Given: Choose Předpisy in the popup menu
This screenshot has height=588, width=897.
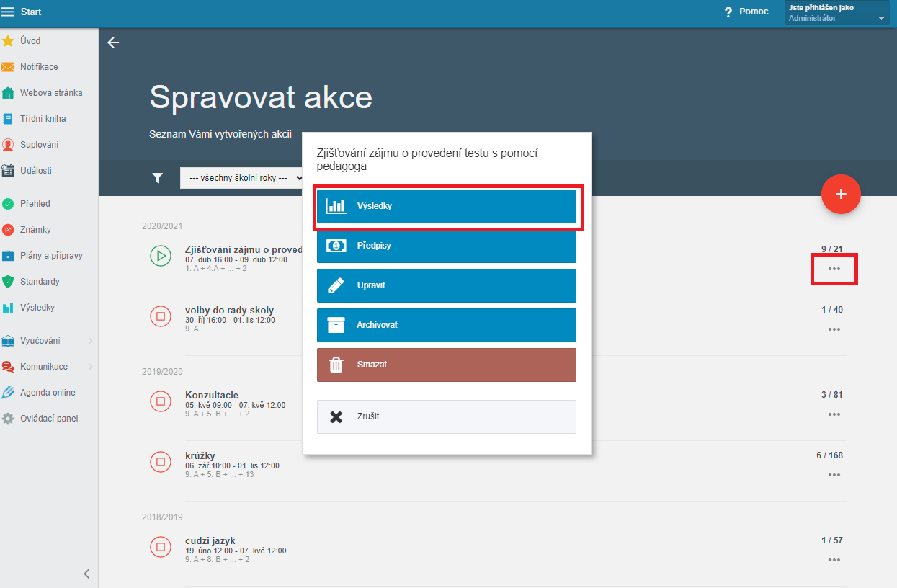Looking at the screenshot, I should pos(446,246).
